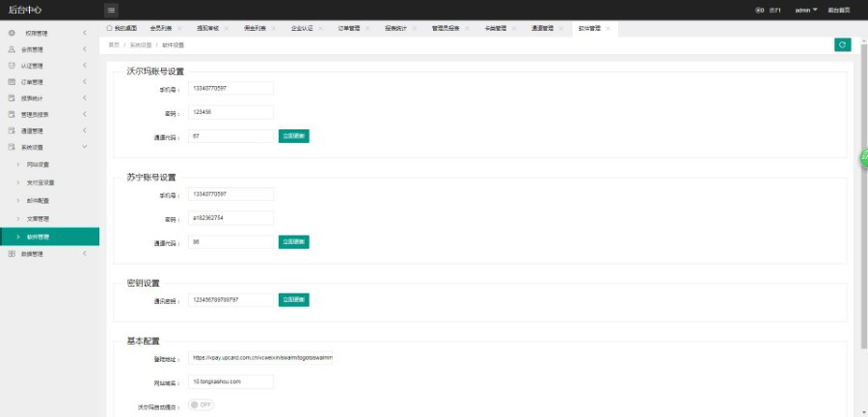This screenshot has height=417, width=868.
Task: Click the list icon beside 订单管理
Action: coord(12,82)
